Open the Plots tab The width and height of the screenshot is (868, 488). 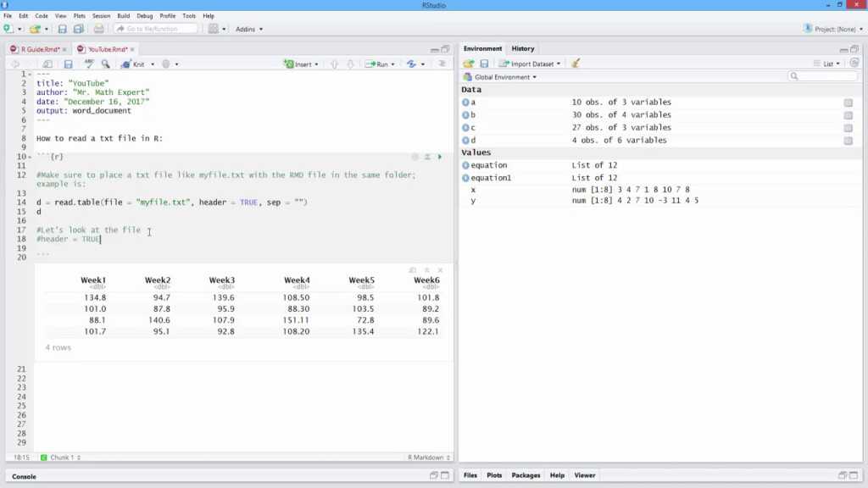click(x=494, y=475)
